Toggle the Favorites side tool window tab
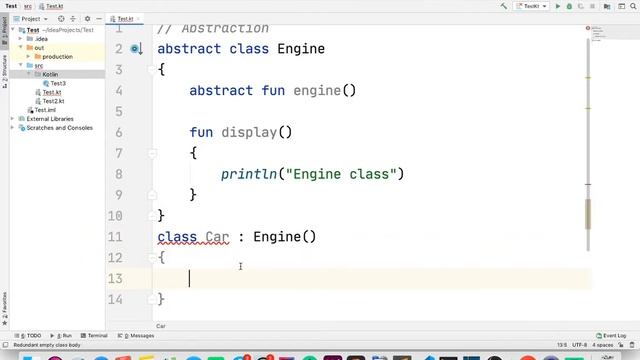 pos(4,309)
